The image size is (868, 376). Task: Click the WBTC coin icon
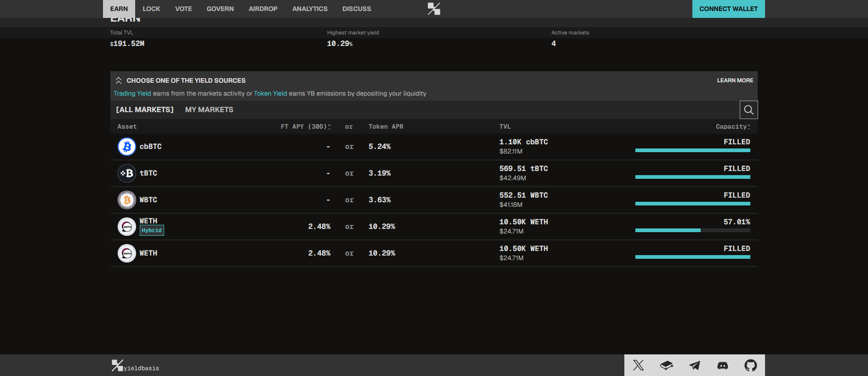click(x=127, y=200)
